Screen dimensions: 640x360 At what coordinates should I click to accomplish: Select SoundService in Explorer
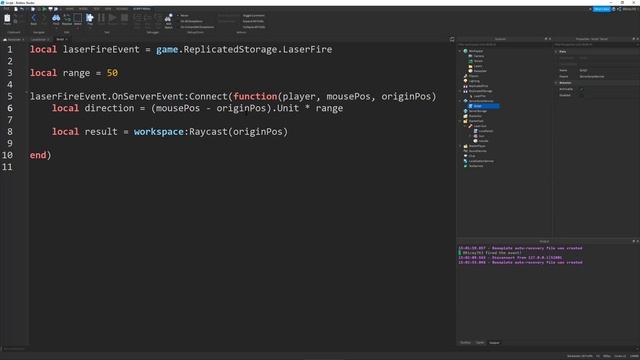(478, 151)
